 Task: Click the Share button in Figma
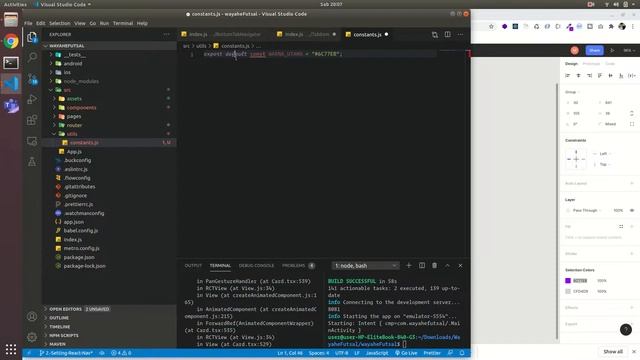coord(594,50)
